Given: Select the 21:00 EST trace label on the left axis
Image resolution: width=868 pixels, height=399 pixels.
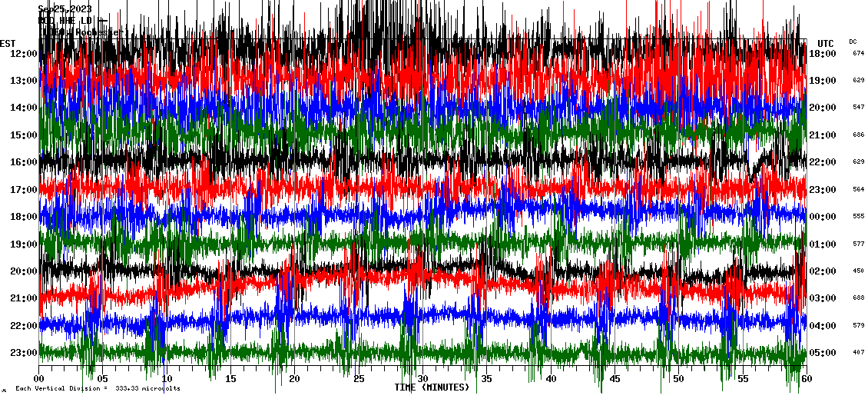Looking at the screenshot, I should click(23, 298).
